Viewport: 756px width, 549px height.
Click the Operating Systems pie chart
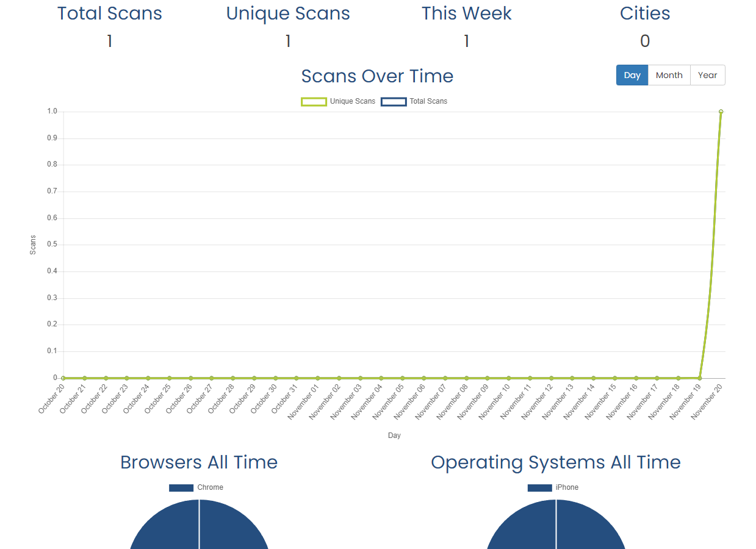pyautogui.click(x=556, y=525)
